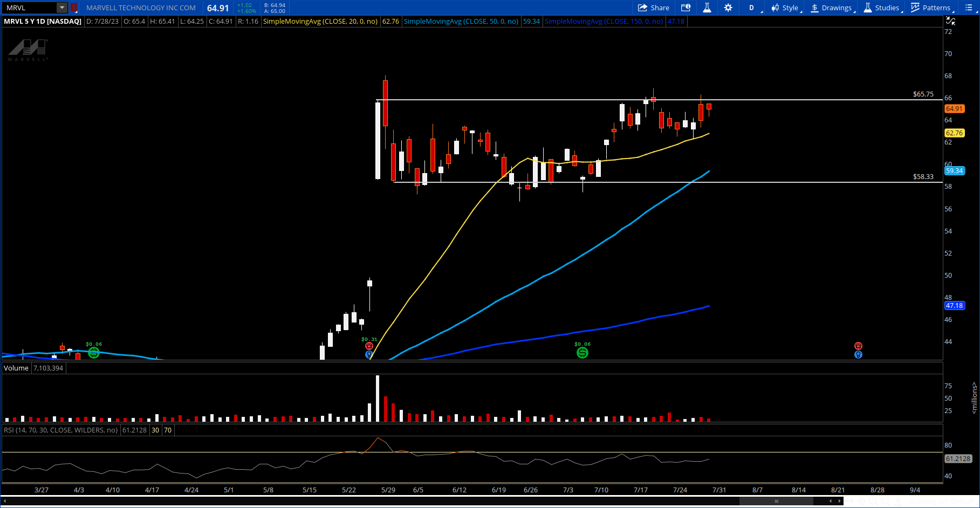Click the Volume study label
The width and height of the screenshot is (980, 508).
(x=16, y=368)
